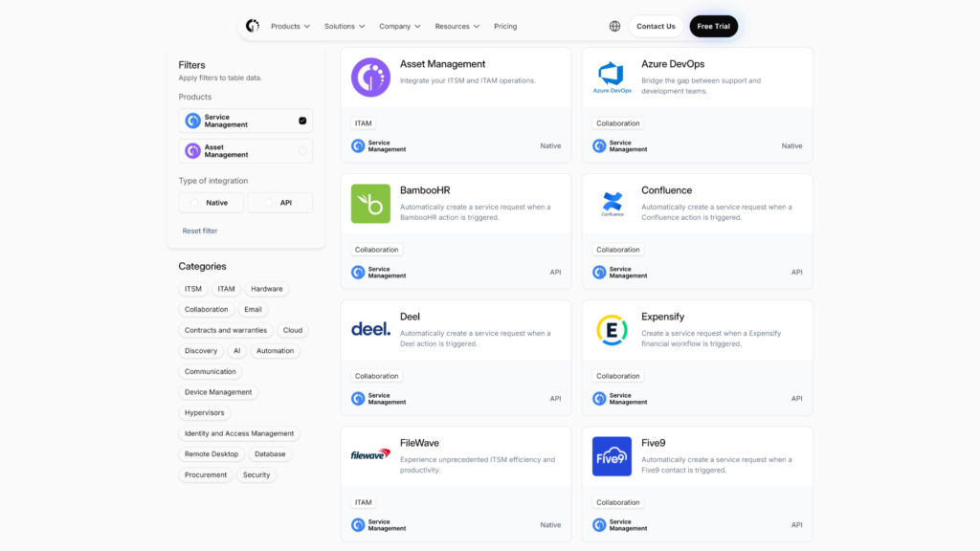Screen dimensions: 980x551
Task: Go to the Pricing page
Action: (x=505, y=26)
